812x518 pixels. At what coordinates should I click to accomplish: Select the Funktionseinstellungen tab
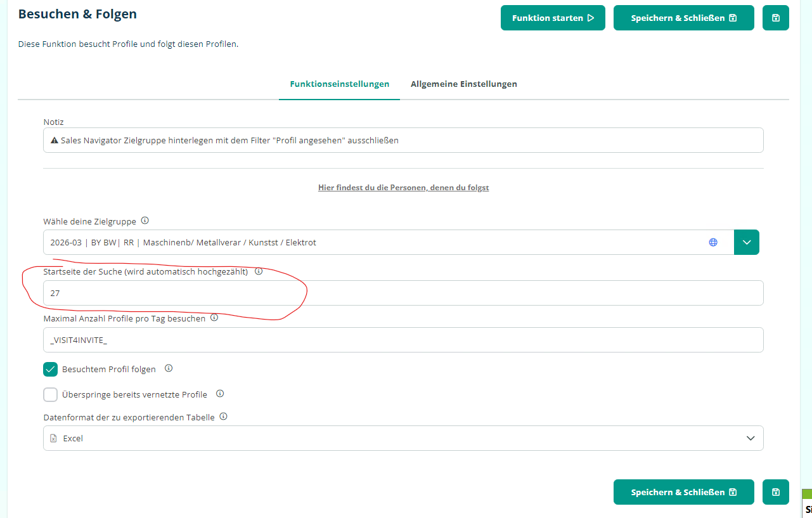click(340, 84)
